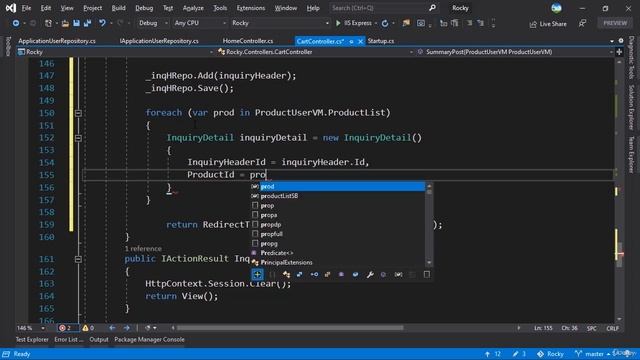
Task: Click the horizontal editor scrollbar
Action: point(290,328)
